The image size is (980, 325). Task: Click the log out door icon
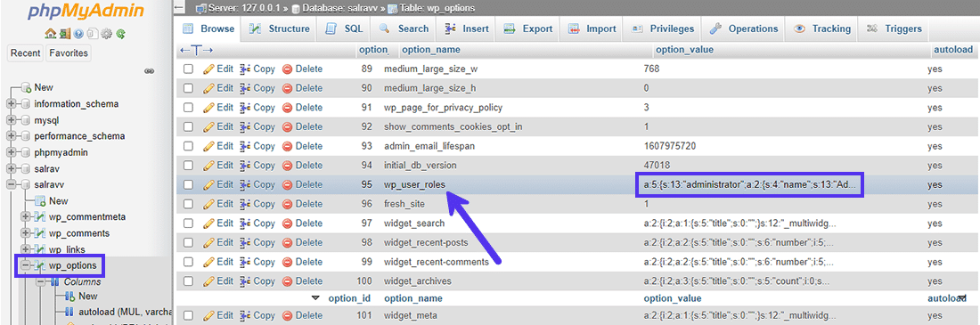tap(66, 34)
